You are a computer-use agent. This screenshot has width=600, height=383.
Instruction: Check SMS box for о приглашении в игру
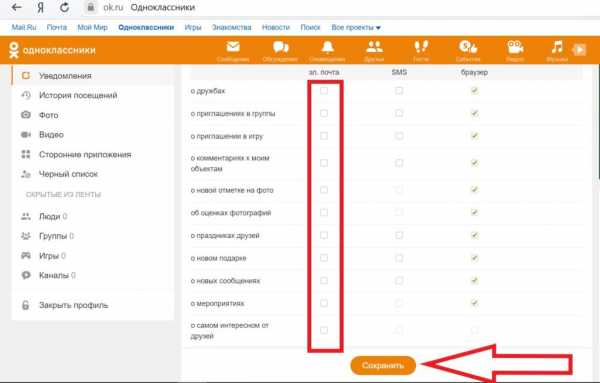399,136
